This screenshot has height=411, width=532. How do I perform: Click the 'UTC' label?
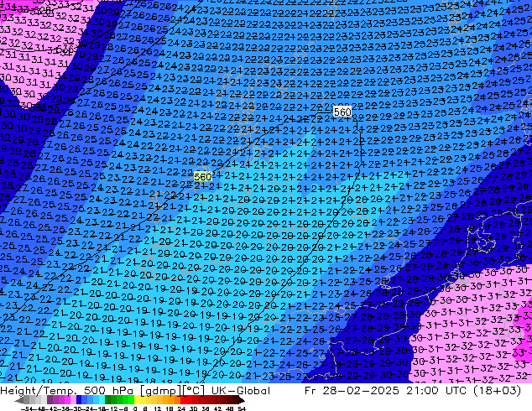coord(456,391)
